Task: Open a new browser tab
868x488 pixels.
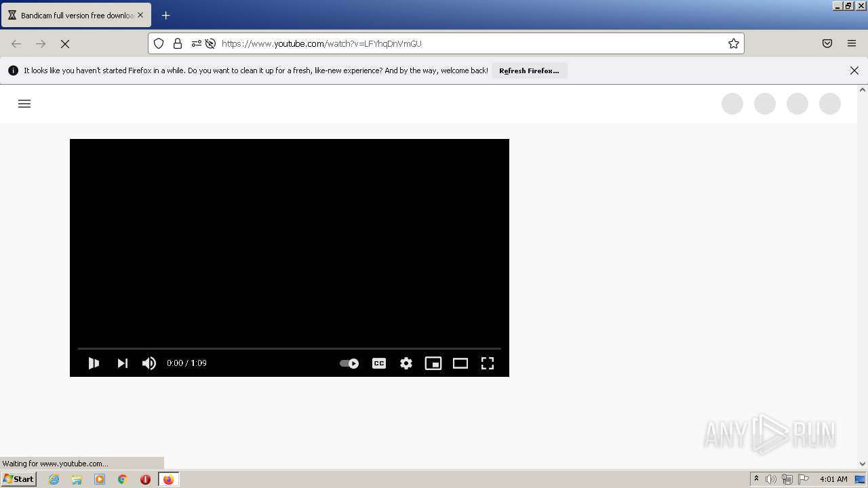Action: click(x=165, y=15)
